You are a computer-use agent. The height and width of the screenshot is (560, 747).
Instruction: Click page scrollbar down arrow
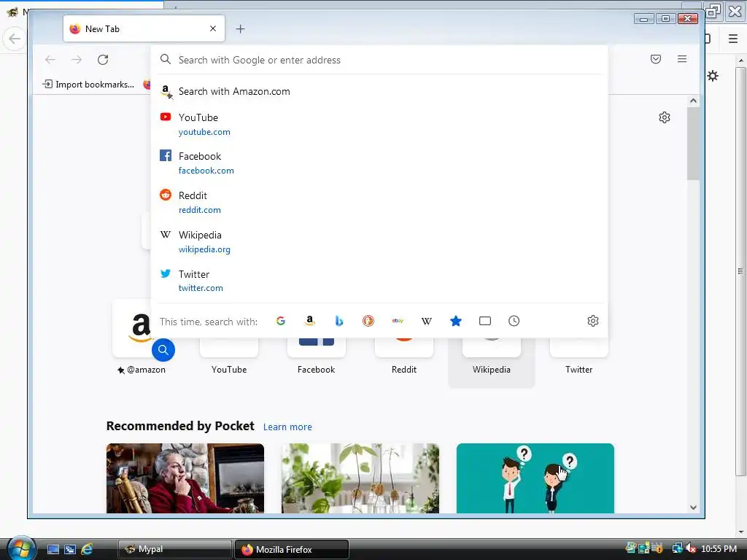[693, 507]
